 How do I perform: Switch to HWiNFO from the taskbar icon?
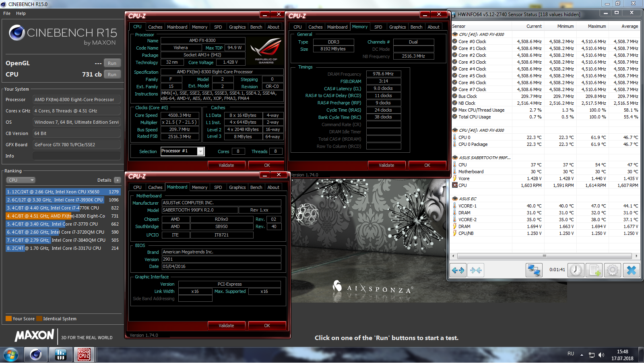pyautogui.click(x=60, y=355)
